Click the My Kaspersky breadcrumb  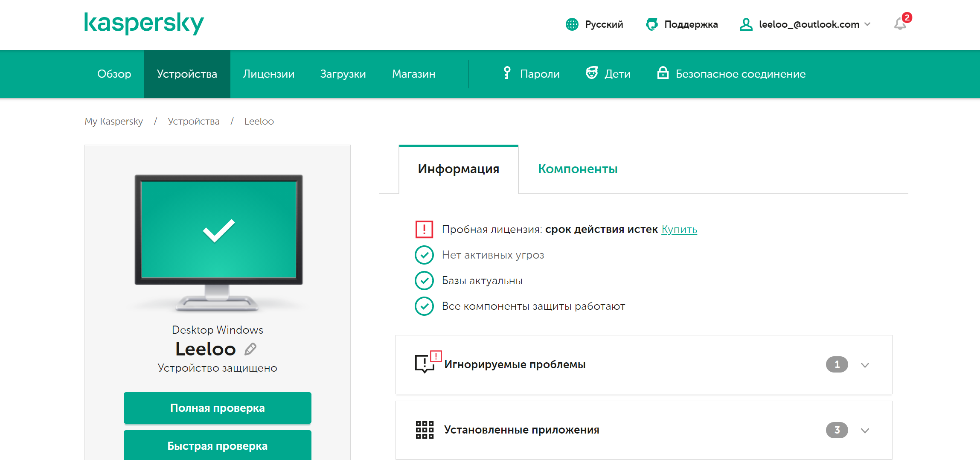coord(114,121)
